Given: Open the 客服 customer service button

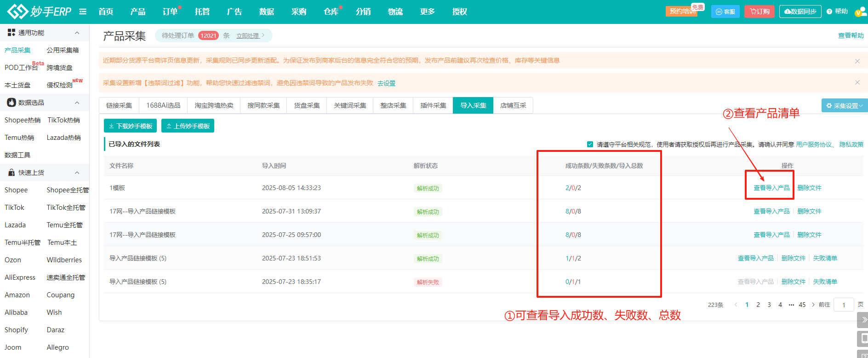Looking at the screenshot, I should tap(725, 12).
